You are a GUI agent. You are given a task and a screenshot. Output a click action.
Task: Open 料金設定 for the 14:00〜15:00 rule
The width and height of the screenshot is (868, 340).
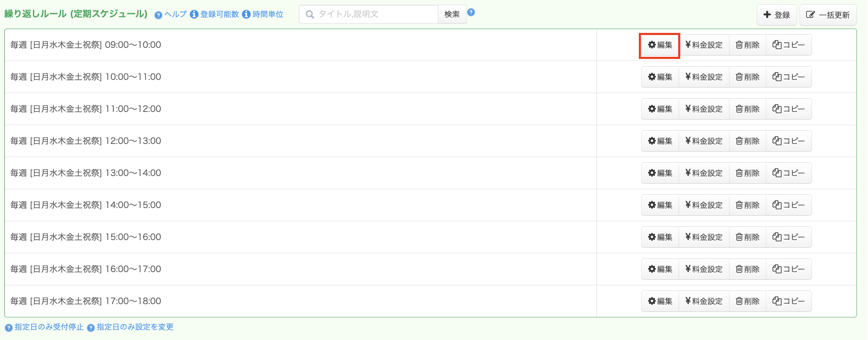click(x=704, y=205)
